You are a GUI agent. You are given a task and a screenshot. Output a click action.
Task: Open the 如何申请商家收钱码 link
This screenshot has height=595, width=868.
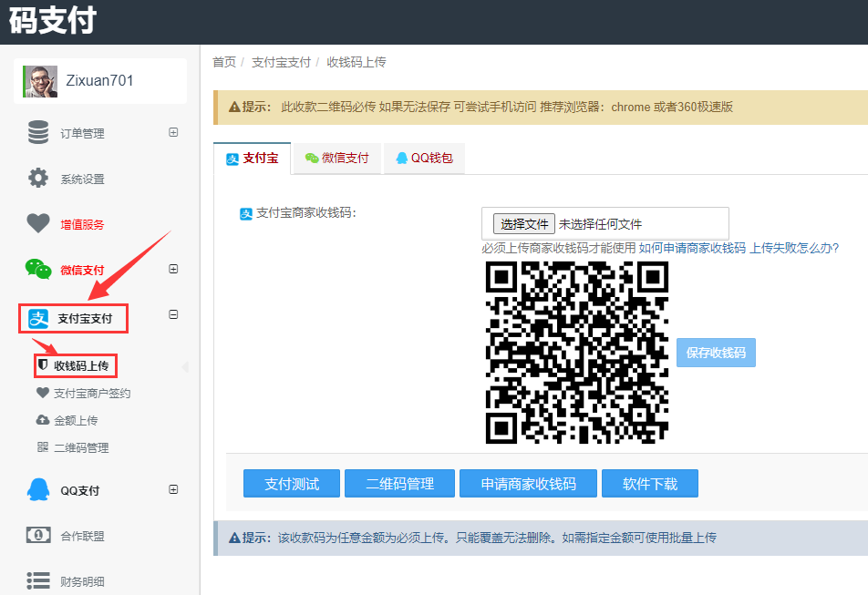692,248
